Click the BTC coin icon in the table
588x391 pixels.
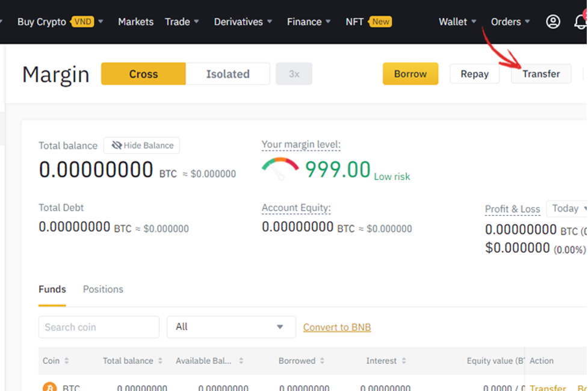49,387
